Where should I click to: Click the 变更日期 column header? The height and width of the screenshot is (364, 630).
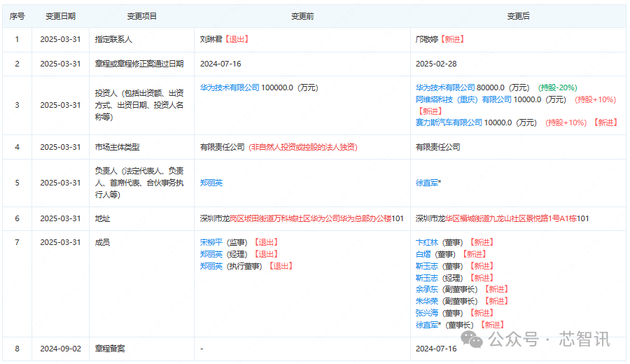coord(60,16)
